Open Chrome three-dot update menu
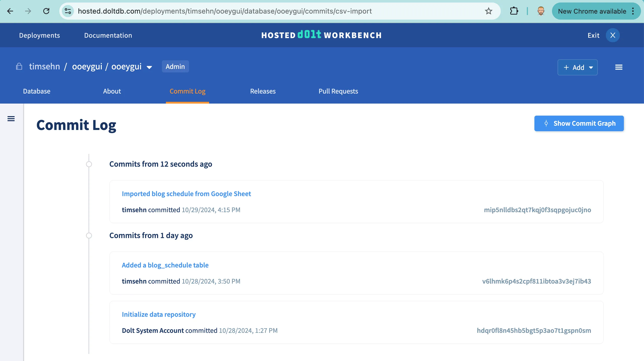Viewport: 644px width, 361px height. pos(633,11)
